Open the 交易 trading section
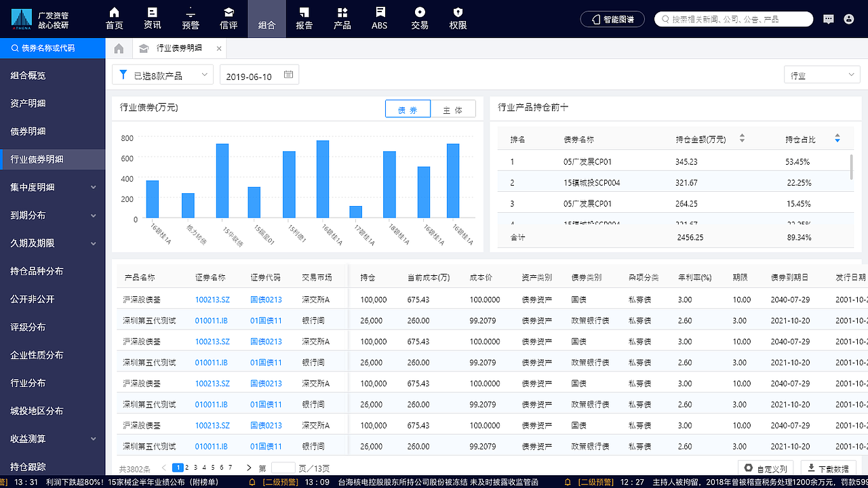The height and width of the screenshot is (488, 868). 420,18
